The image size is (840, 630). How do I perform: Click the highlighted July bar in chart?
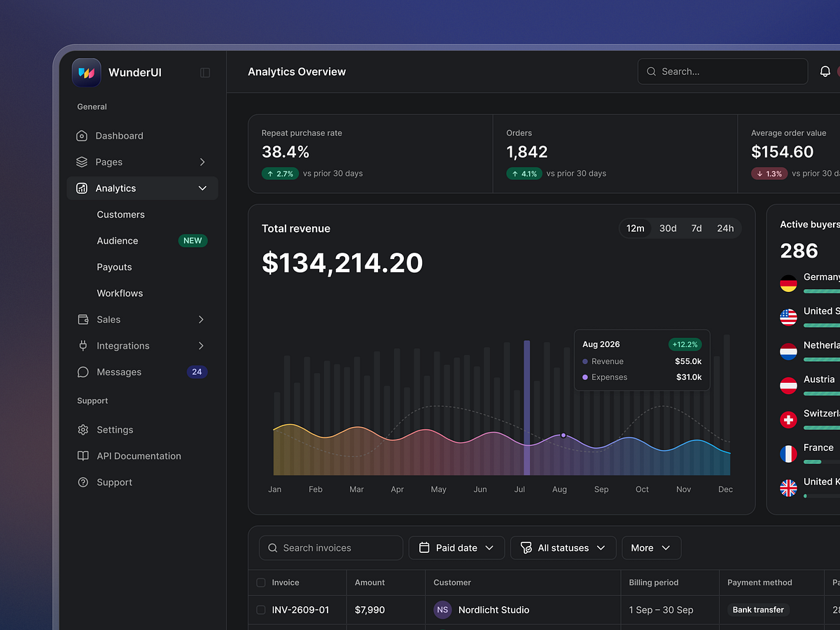(x=526, y=407)
